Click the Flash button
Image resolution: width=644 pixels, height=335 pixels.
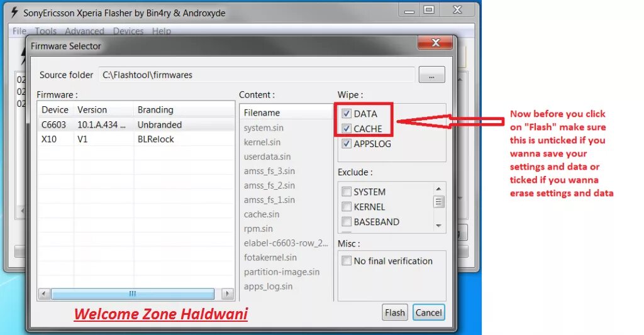pos(395,312)
